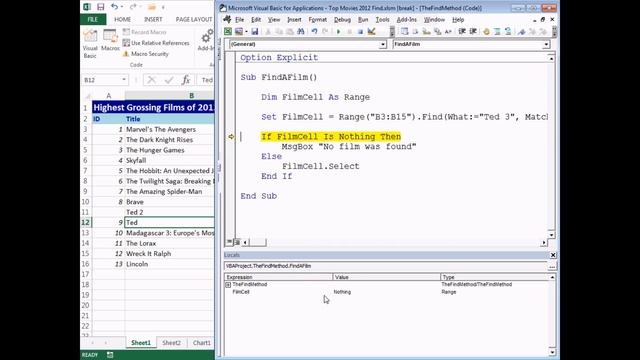Image resolution: width=640 pixels, height=360 pixels.
Task: Click the Complete Word icon in Edit toolbar
Action: point(448,31)
